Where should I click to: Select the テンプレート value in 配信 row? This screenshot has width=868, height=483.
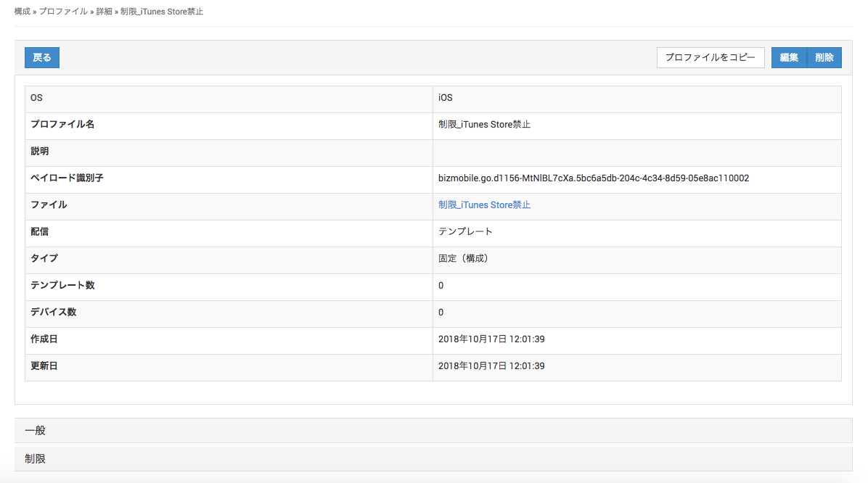(465, 232)
